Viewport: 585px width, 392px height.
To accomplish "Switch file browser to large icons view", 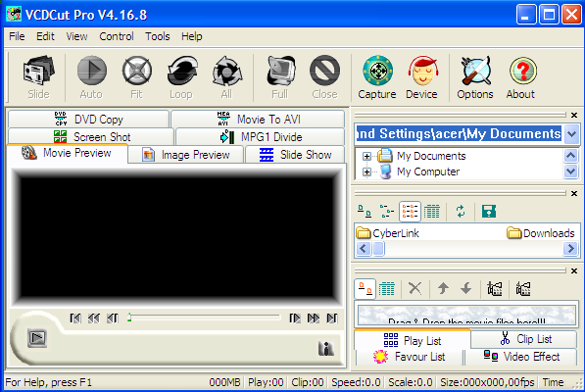I will pyautogui.click(x=365, y=212).
